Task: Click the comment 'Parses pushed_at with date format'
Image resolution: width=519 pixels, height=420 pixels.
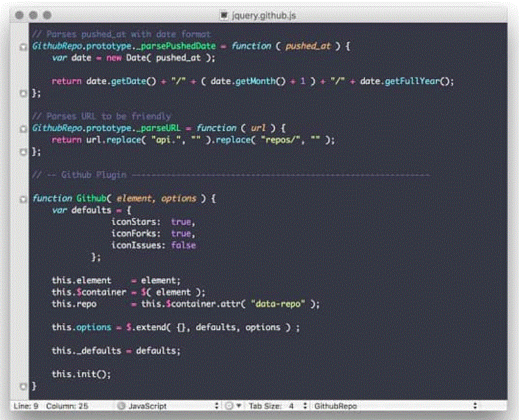Action: tap(121, 34)
